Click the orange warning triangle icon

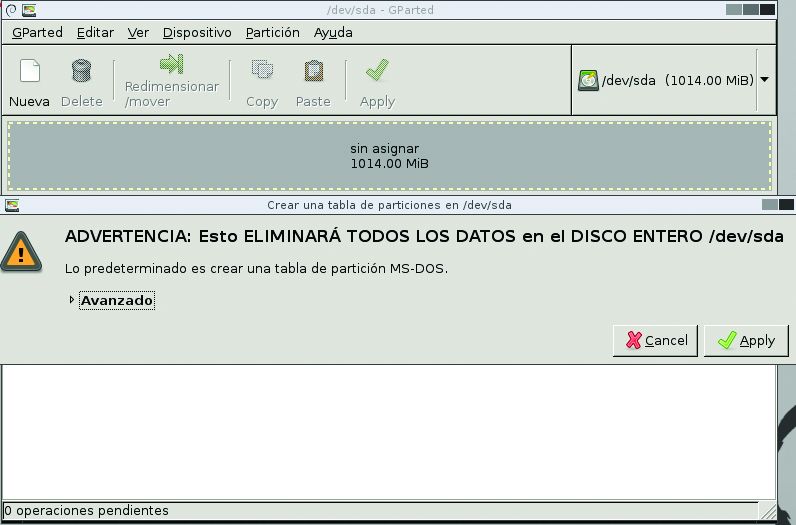21,251
